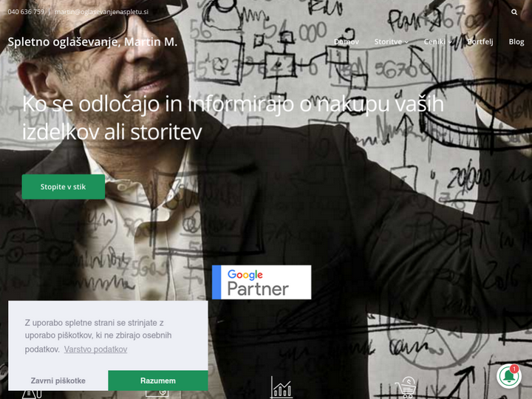532x399 pixels.
Task: Select the bar chart analytics icon
Action: 282,387
